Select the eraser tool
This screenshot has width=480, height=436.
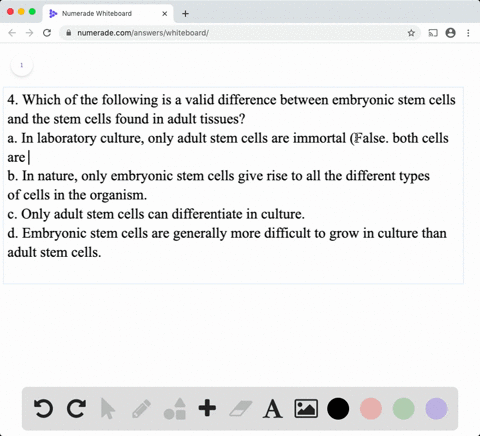pyautogui.click(x=240, y=409)
